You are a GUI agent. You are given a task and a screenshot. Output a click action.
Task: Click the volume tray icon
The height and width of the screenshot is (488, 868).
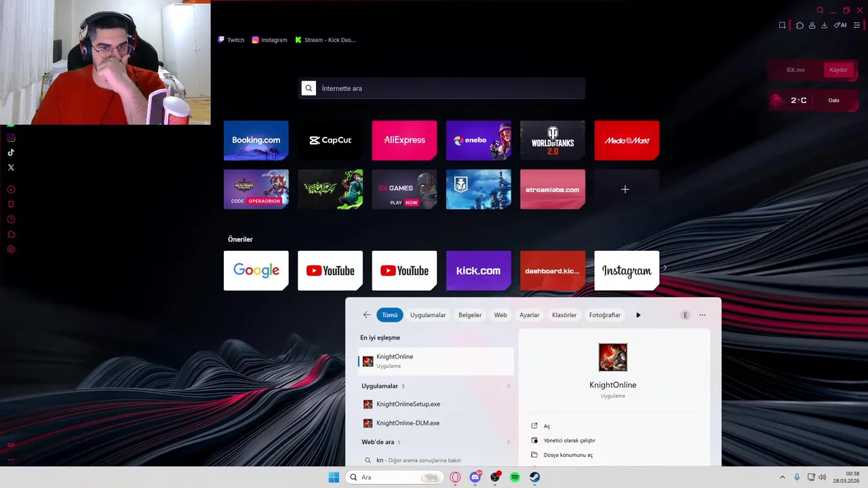(x=822, y=477)
